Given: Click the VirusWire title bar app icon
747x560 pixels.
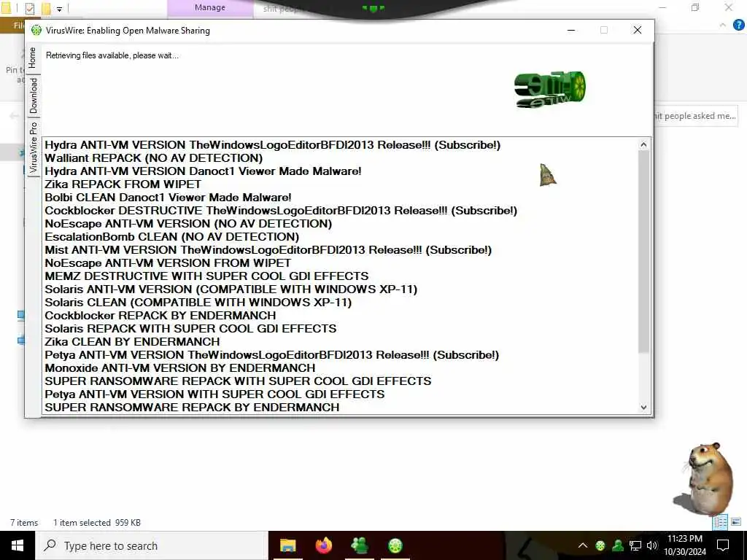Looking at the screenshot, I should click(x=36, y=31).
